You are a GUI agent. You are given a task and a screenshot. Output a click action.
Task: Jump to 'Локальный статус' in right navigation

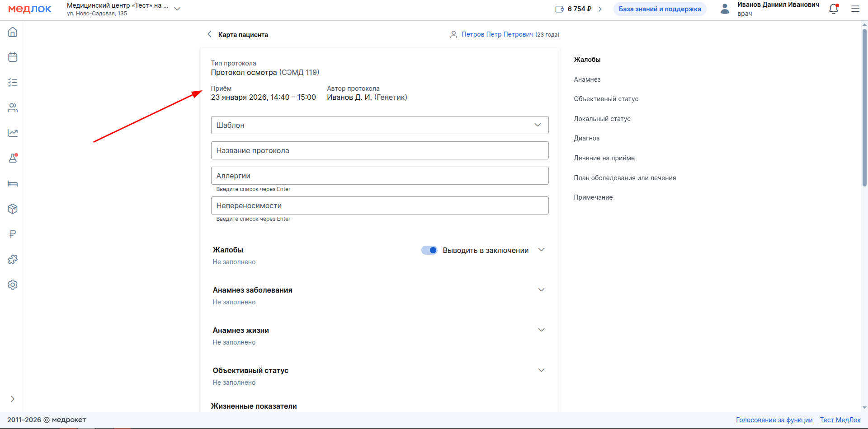[x=602, y=119]
